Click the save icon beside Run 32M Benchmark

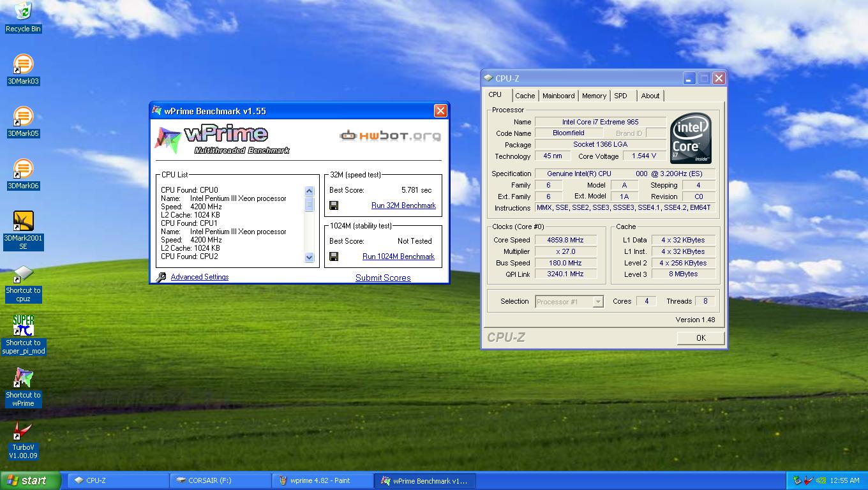pos(334,205)
